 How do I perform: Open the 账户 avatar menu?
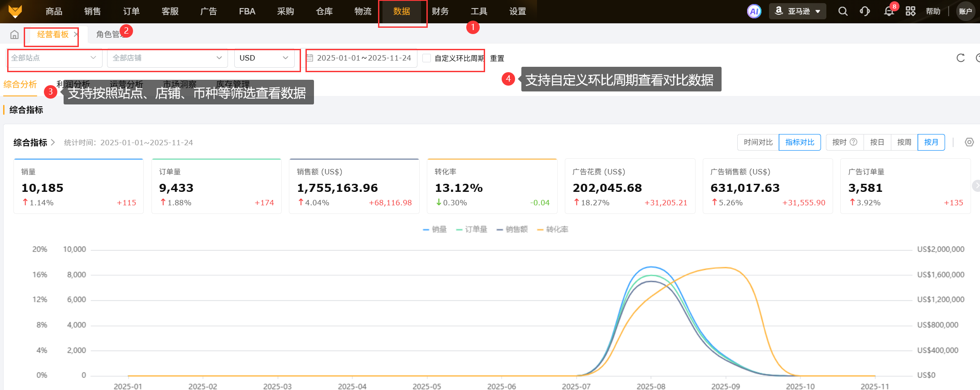[966, 11]
